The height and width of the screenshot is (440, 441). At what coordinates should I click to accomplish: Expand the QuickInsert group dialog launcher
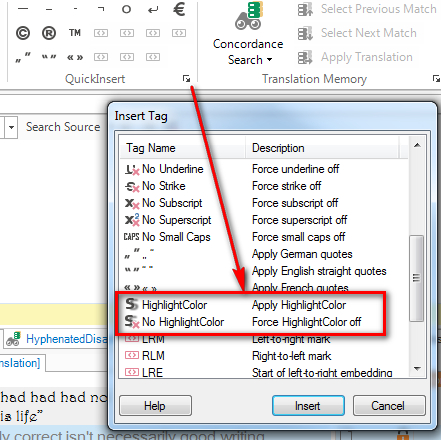coord(186,79)
